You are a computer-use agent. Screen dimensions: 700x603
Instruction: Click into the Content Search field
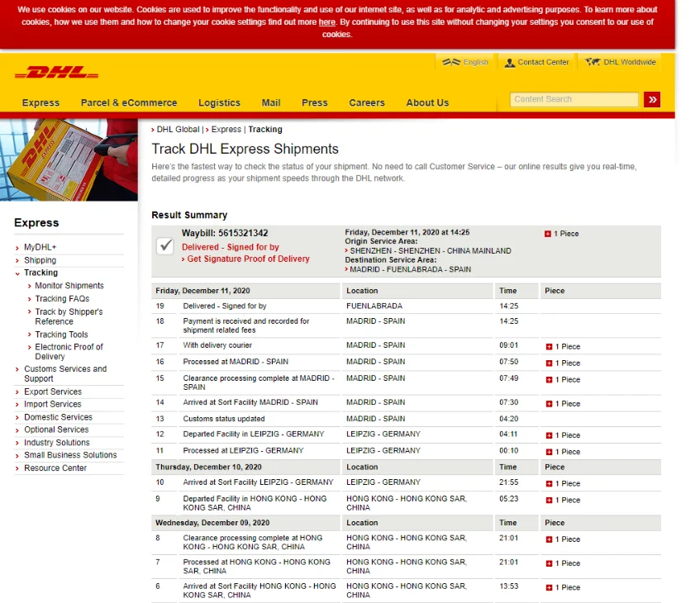point(574,99)
